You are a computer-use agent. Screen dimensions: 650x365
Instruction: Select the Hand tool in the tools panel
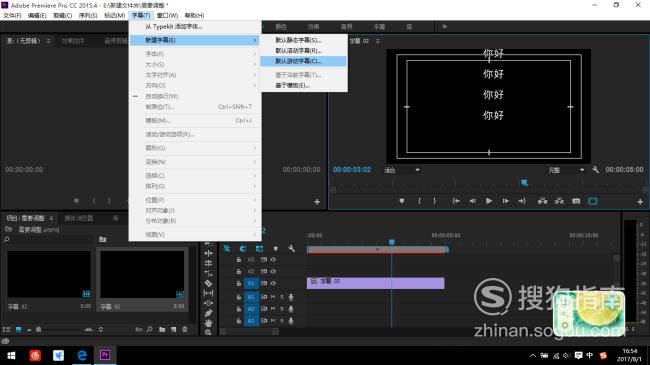(x=208, y=323)
